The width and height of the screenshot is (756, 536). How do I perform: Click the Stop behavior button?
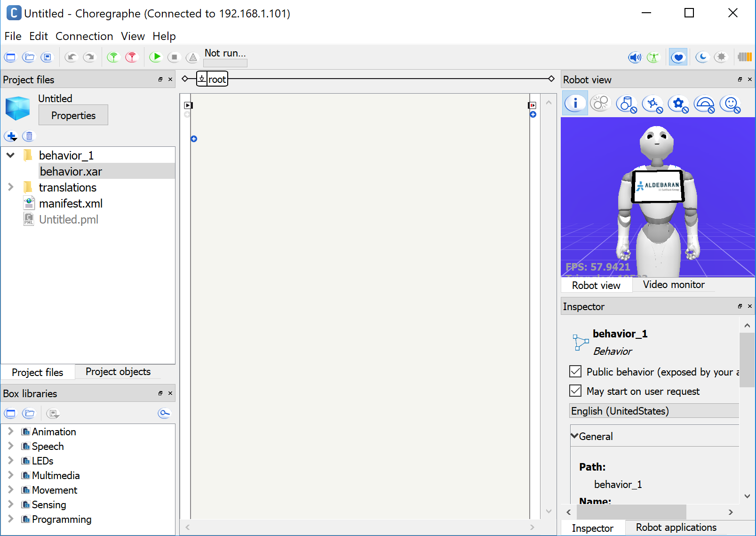pyautogui.click(x=174, y=57)
